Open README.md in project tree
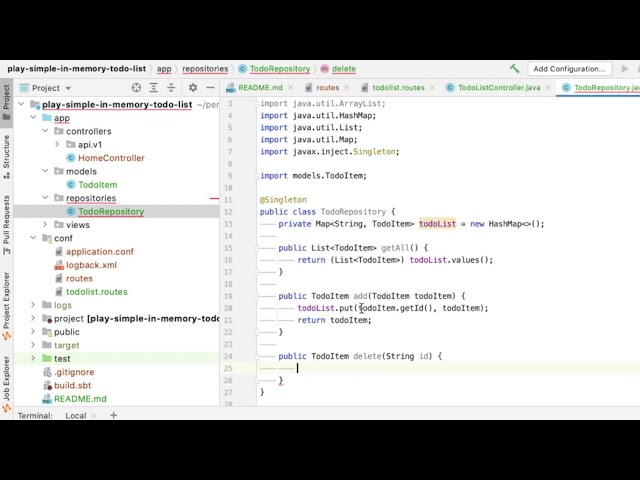This screenshot has height=480, width=640. [x=80, y=399]
